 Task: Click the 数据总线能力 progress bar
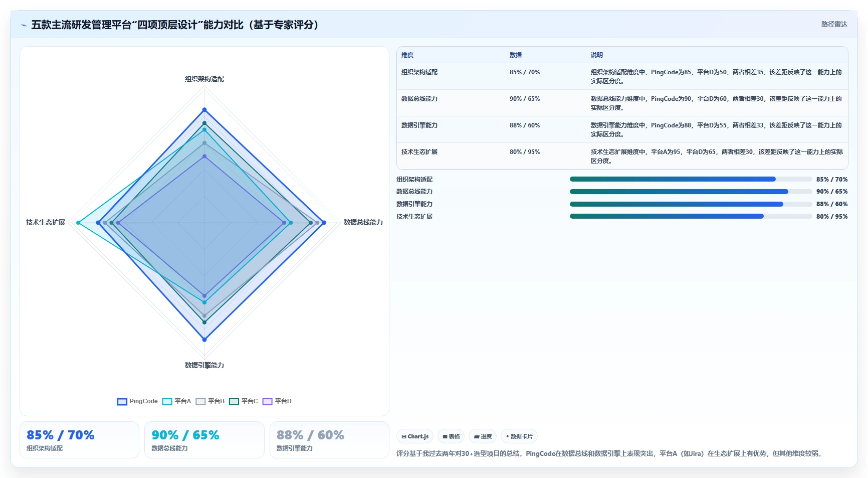(x=691, y=192)
